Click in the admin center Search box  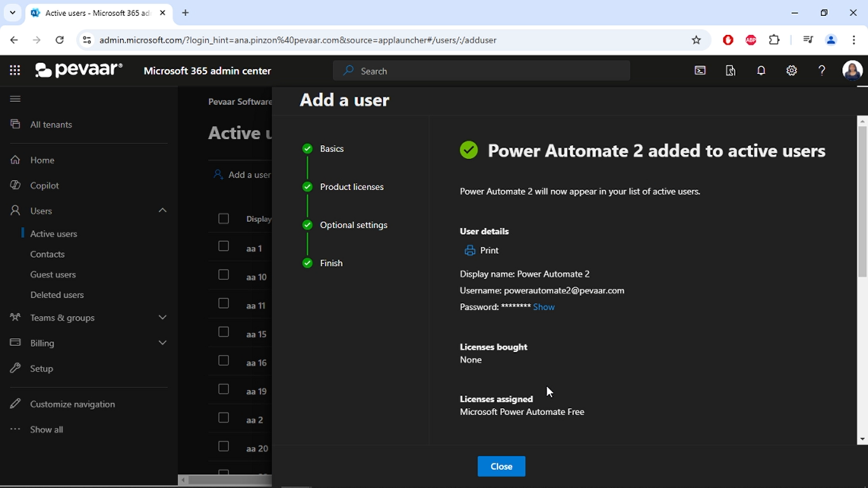point(482,71)
